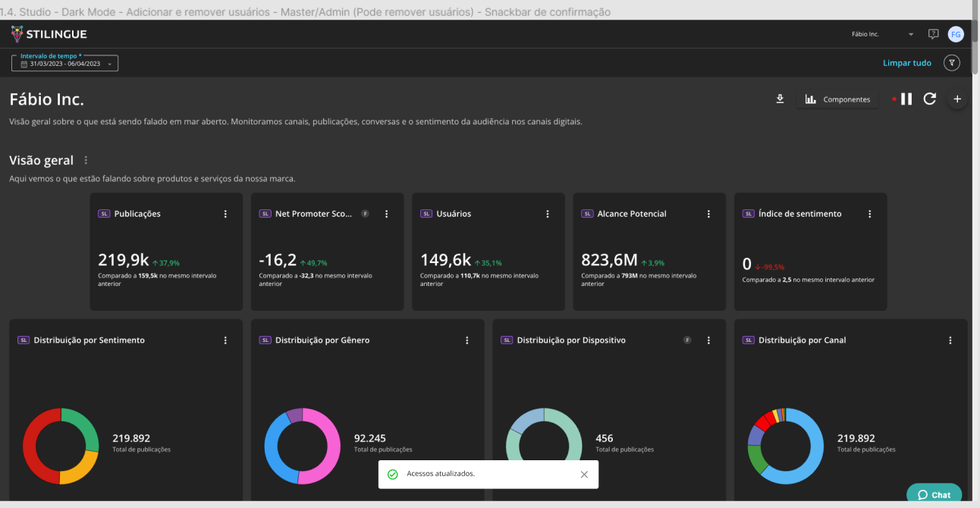This screenshot has height=508, width=980.
Task: Open the Chat widget
Action: (934, 494)
